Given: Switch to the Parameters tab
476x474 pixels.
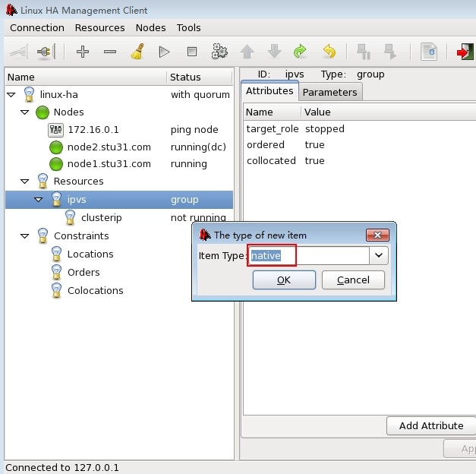Looking at the screenshot, I should [x=330, y=92].
